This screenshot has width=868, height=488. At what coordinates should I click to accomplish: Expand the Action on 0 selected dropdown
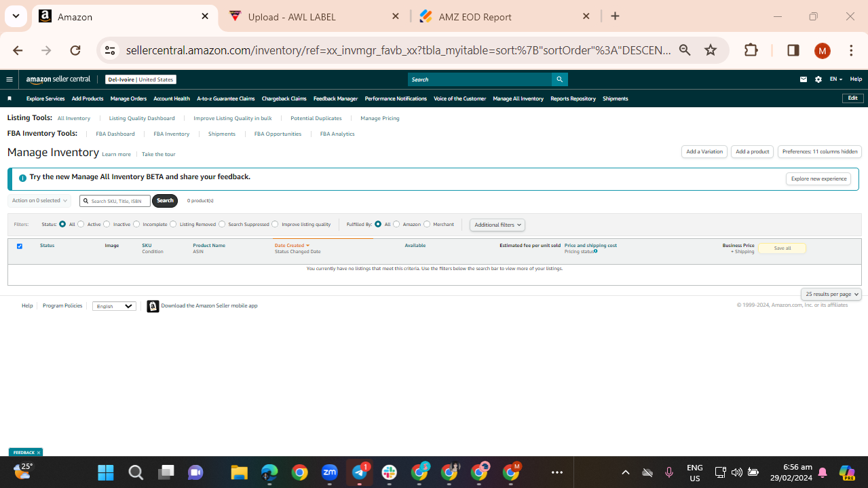(39, 201)
